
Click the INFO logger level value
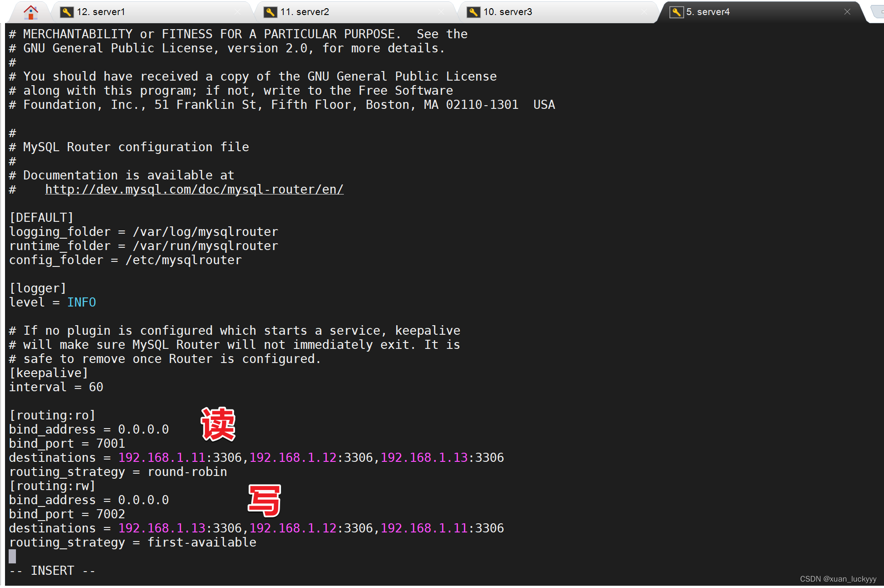82,302
